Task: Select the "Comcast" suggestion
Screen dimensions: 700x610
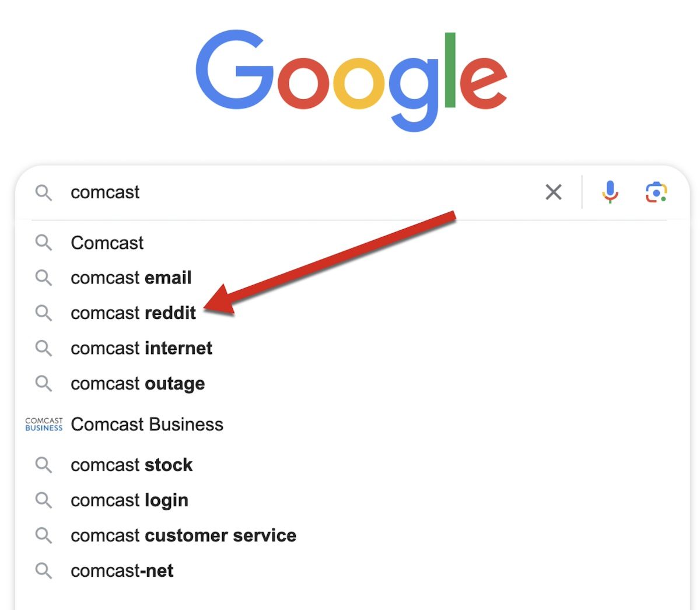Action: (107, 243)
